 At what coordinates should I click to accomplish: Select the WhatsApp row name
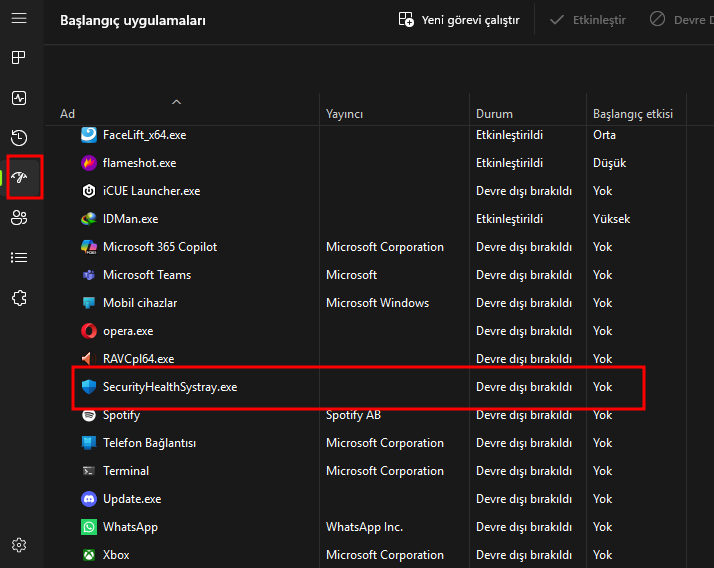[x=130, y=527]
